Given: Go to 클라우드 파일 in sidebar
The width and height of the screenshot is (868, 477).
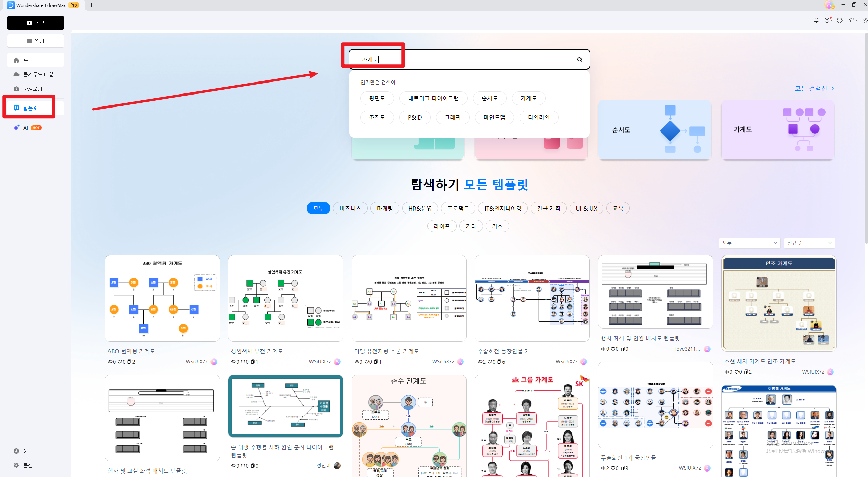Looking at the screenshot, I should point(38,74).
